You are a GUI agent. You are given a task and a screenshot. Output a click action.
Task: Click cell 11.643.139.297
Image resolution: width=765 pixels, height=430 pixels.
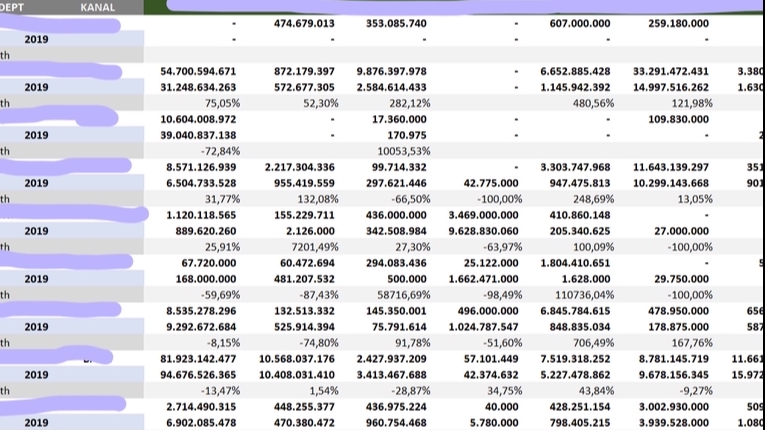pyautogui.click(x=671, y=167)
